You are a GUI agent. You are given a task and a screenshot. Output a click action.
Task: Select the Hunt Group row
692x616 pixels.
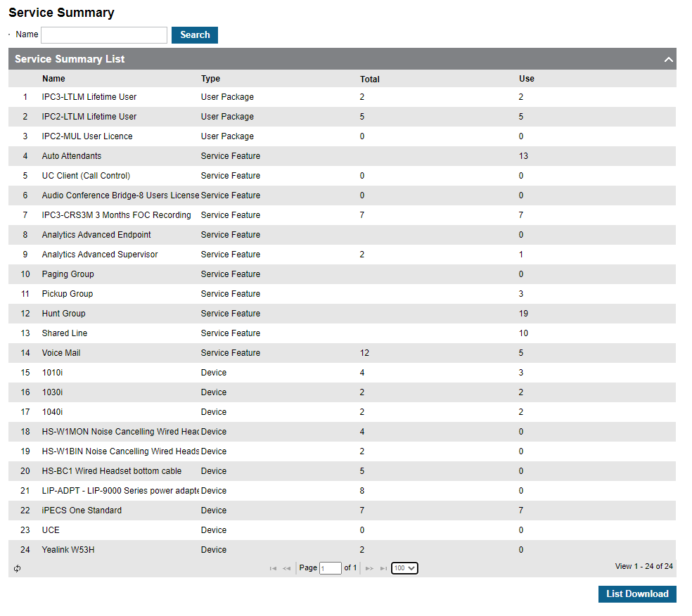click(x=342, y=314)
